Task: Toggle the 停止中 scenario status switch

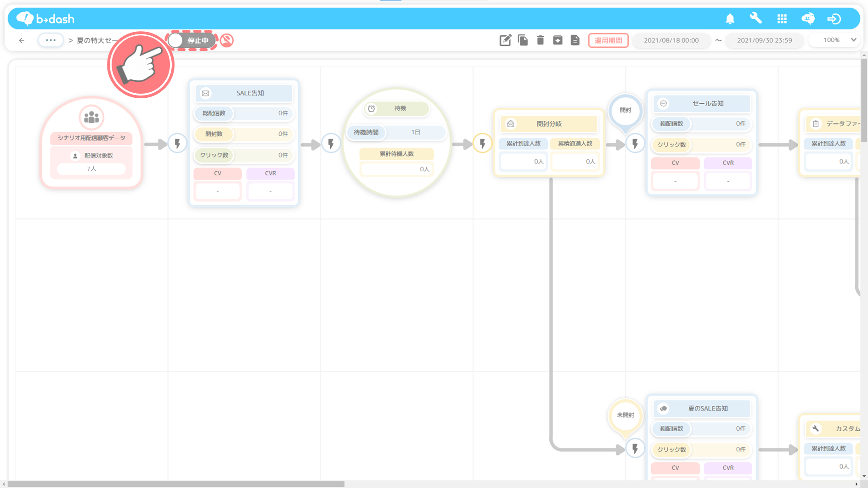Action: (x=191, y=40)
